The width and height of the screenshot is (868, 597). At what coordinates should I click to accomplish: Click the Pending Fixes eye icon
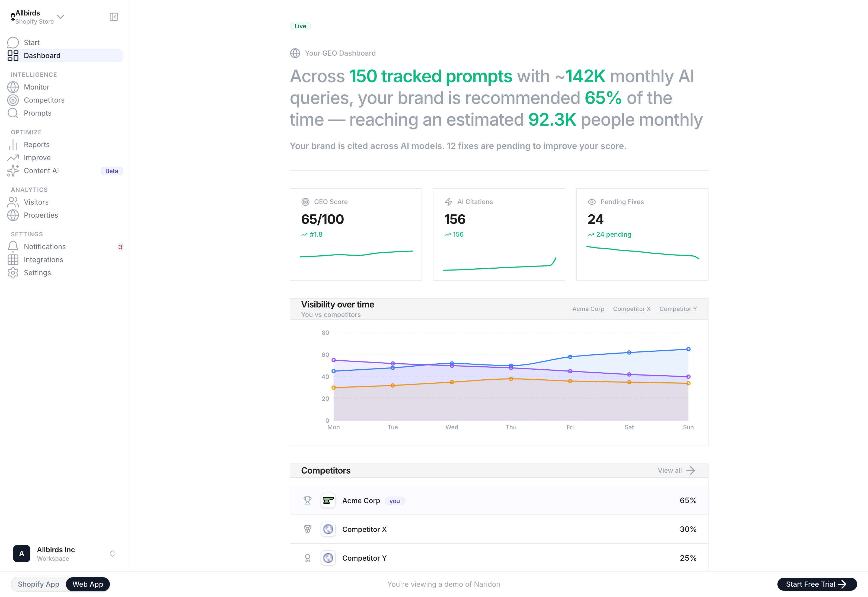click(x=592, y=202)
